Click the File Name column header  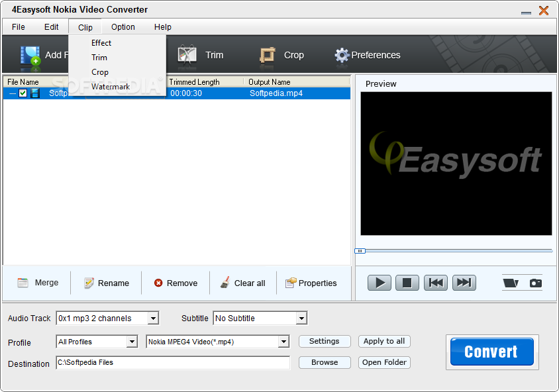click(x=23, y=82)
